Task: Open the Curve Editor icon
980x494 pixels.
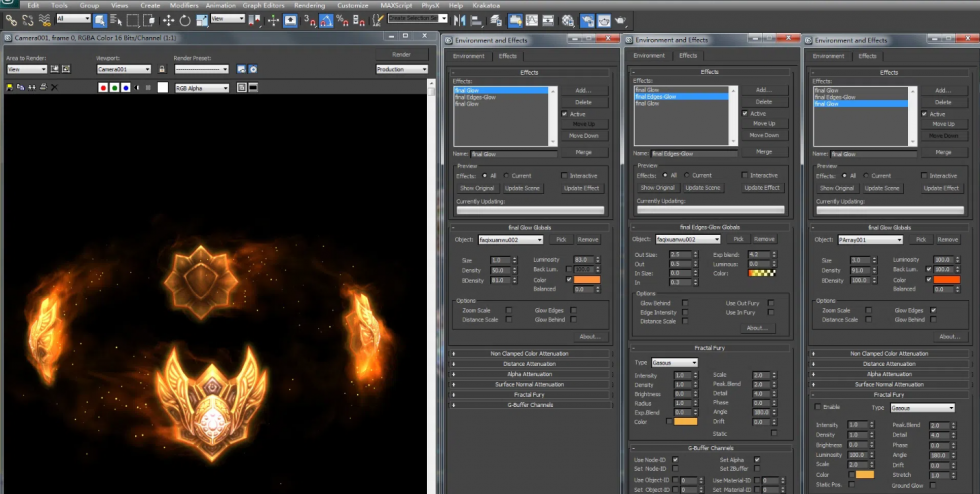Action: click(532, 20)
